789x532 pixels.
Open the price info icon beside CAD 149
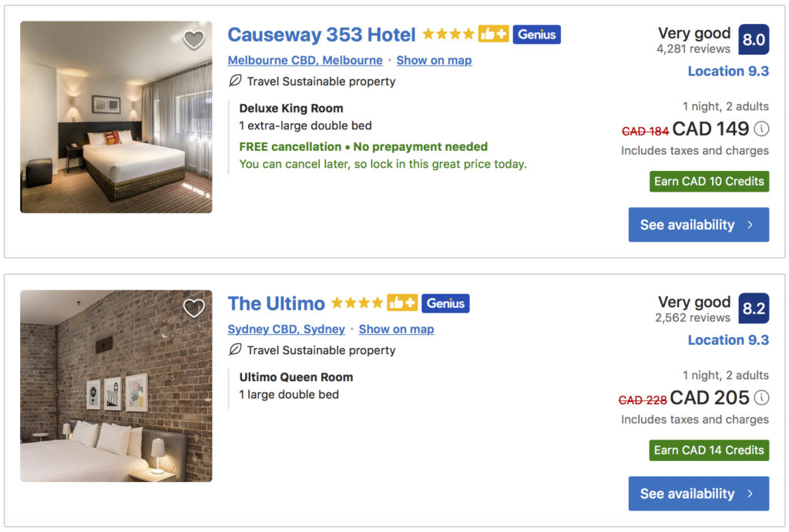point(762,129)
